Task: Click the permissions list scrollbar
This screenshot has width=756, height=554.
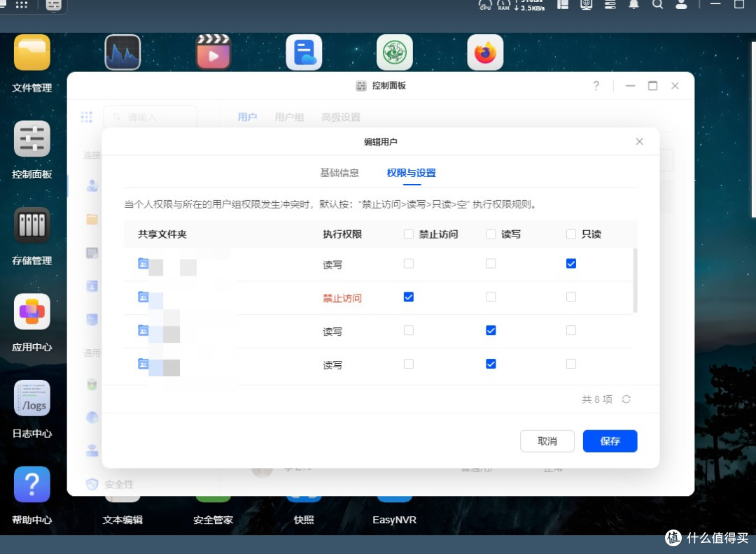Action: pos(635,280)
